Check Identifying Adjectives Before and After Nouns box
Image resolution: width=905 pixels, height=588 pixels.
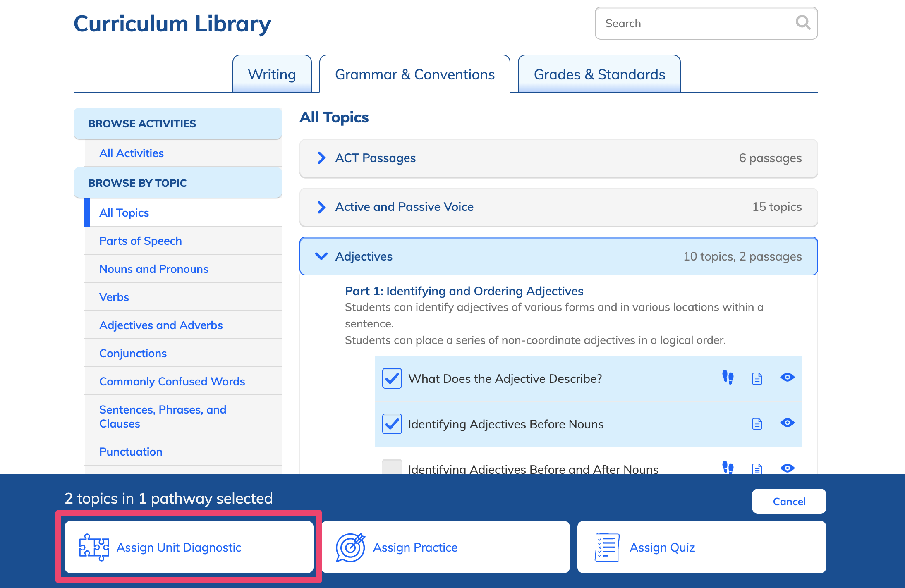[392, 467]
